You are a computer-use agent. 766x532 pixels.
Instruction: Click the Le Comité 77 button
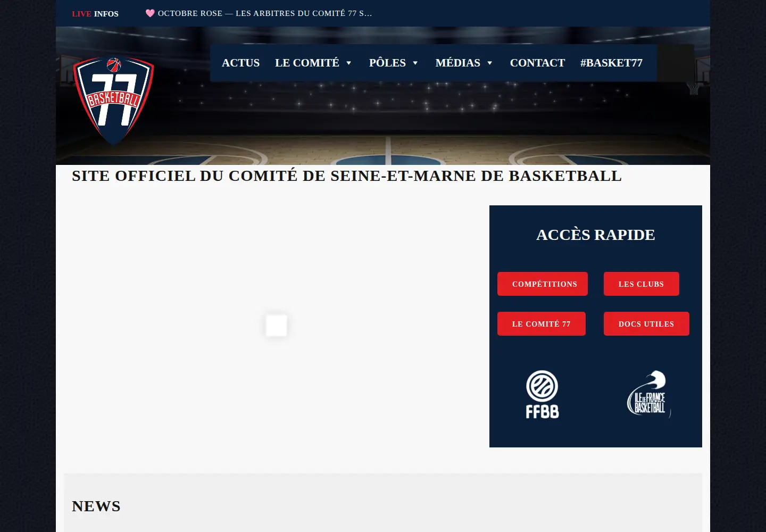(x=542, y=324)
